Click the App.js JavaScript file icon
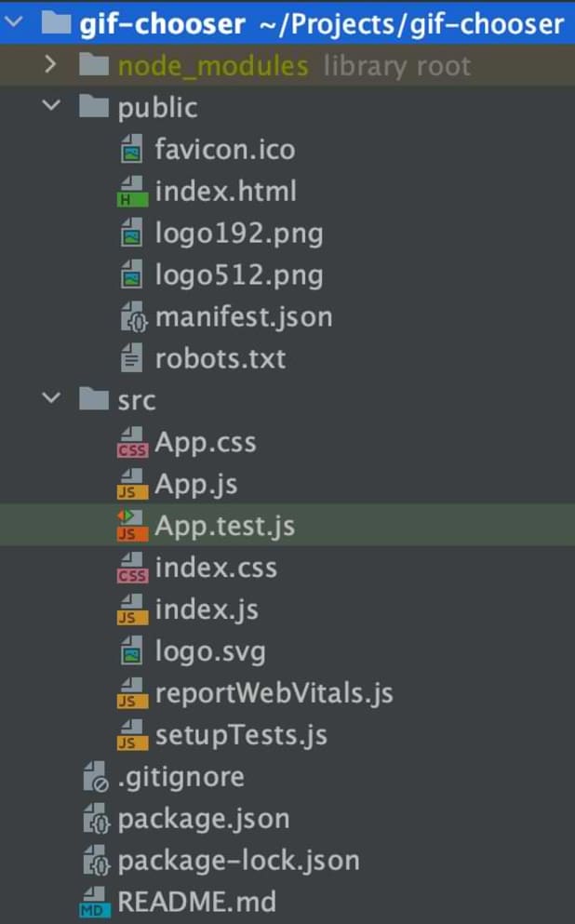This screenshot has height=924, width=575. (132, 484)
